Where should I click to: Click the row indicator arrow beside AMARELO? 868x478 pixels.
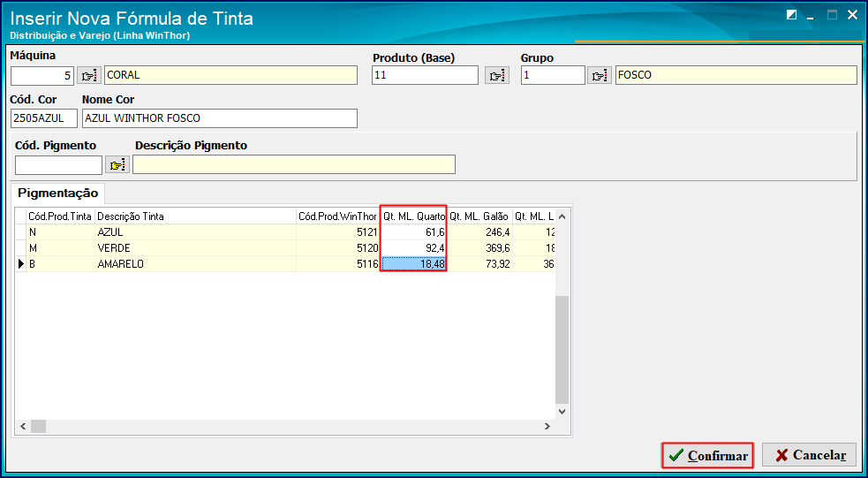pos(21,264)
